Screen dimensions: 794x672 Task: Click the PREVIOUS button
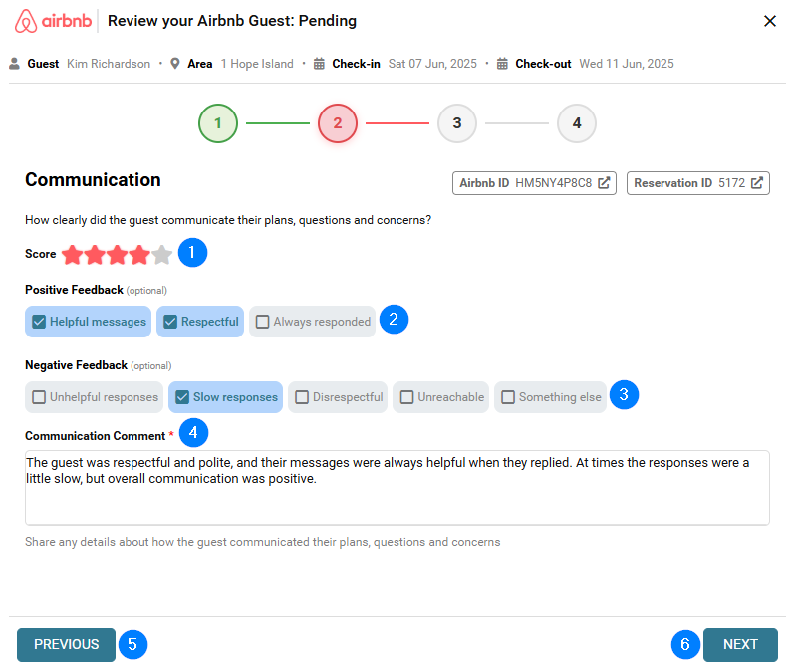[x=66, y=645]
